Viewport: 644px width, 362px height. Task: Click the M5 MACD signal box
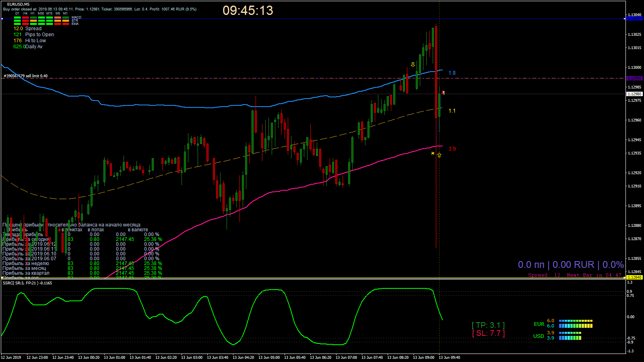tap(58, 18)
